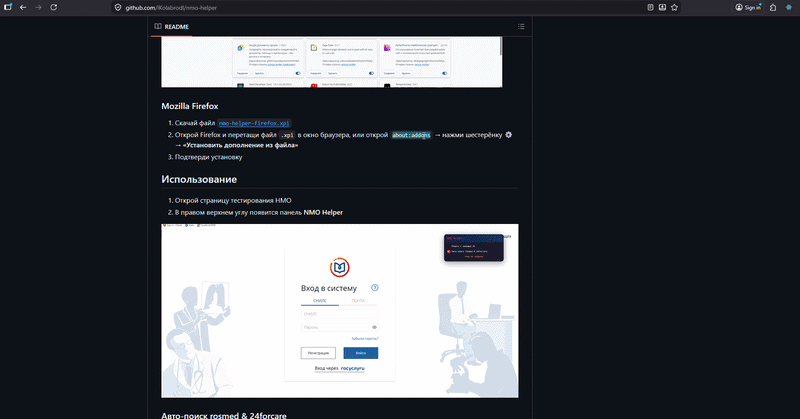Click the gear emoji after шестерёнку
Viewport: 800px width, 419px height.
(x=508, y=135)
